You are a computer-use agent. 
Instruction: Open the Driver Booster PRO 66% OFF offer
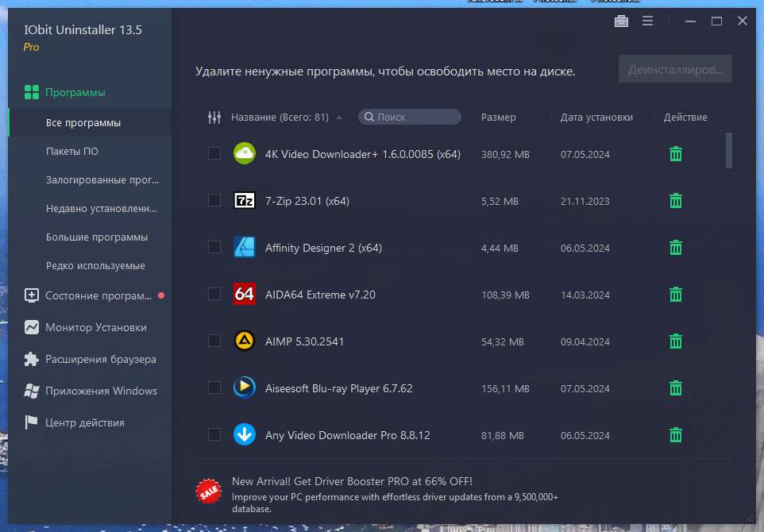[x=352, y=482]
